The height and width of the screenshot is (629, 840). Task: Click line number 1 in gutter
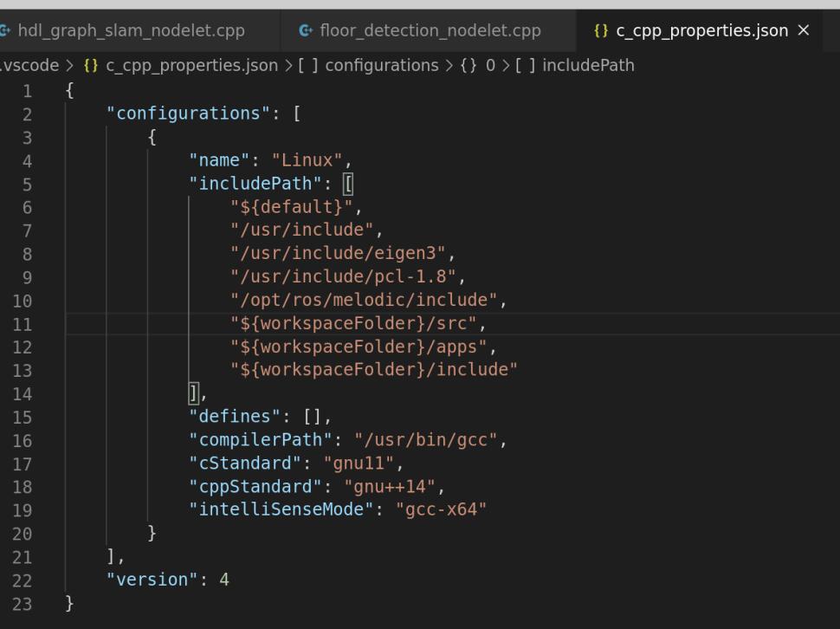28,91
